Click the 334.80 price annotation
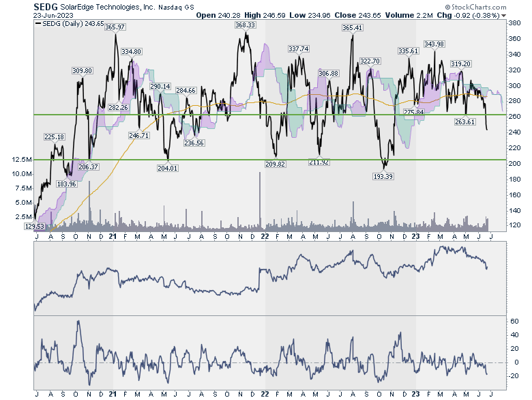Screen dimensions: 532x400 (x=132, y=51)
